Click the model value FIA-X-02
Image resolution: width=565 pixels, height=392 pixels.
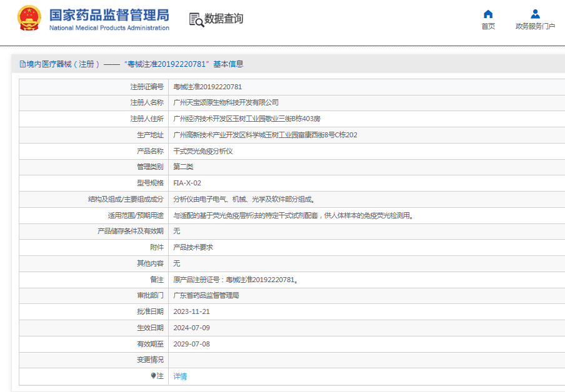(x=187, y=183)
